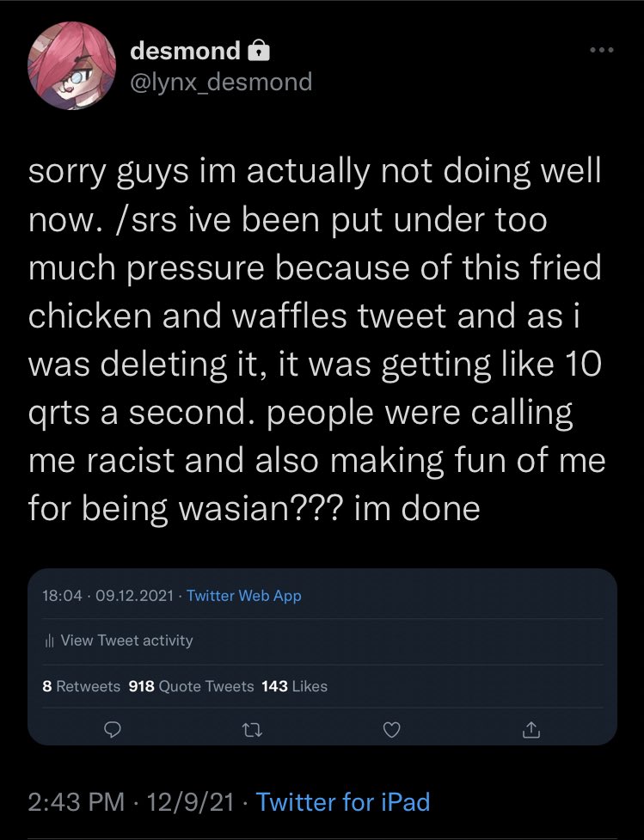Click the desmond display name

click(185, 52)
